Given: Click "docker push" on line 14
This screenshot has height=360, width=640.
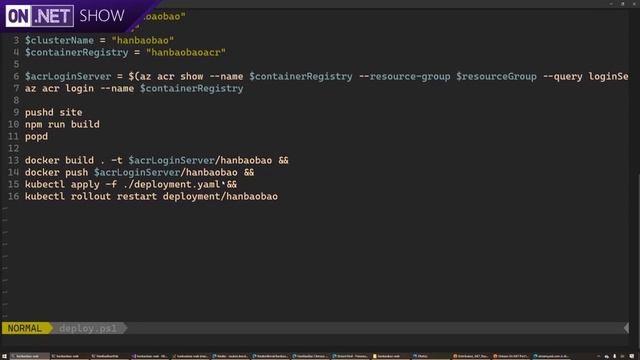Looking at the screenshot, I should pos(56,172).
